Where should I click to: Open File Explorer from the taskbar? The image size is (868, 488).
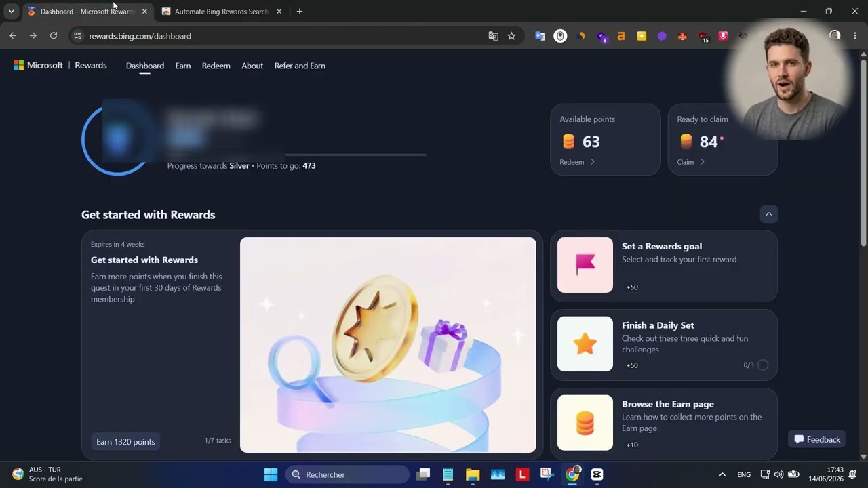473,474
